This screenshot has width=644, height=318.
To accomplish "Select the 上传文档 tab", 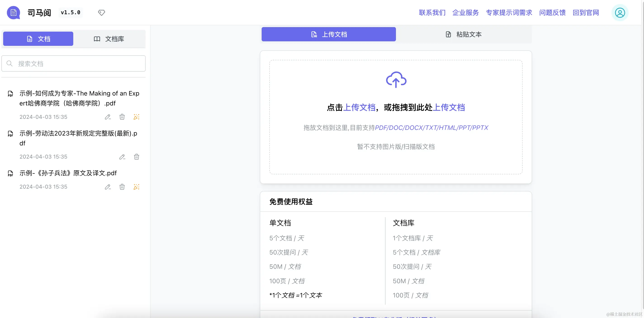I will click(329, 35).
